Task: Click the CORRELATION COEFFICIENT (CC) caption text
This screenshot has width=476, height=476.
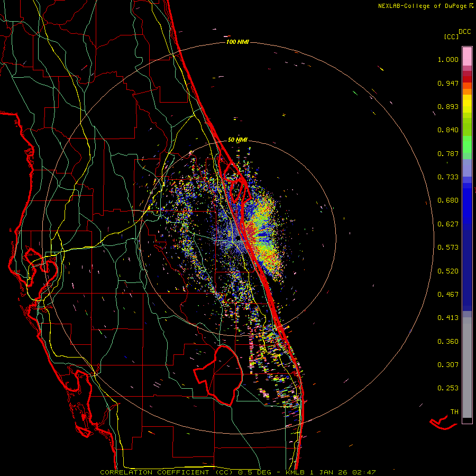Action: (167, 472)
